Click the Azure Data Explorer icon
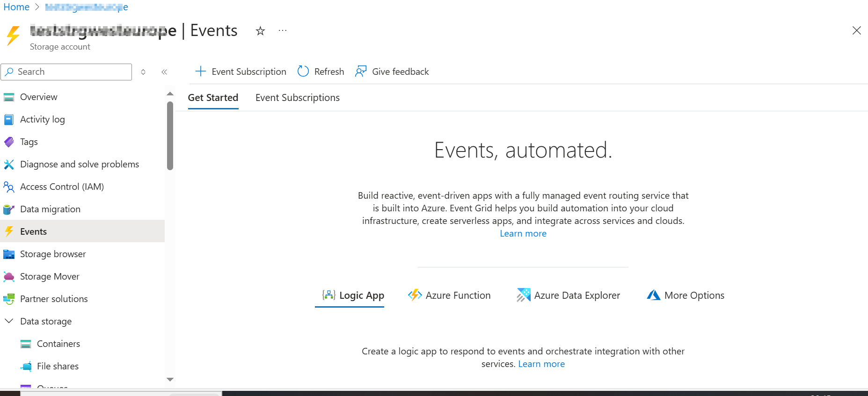868x396 pixels. pos(524,295)
